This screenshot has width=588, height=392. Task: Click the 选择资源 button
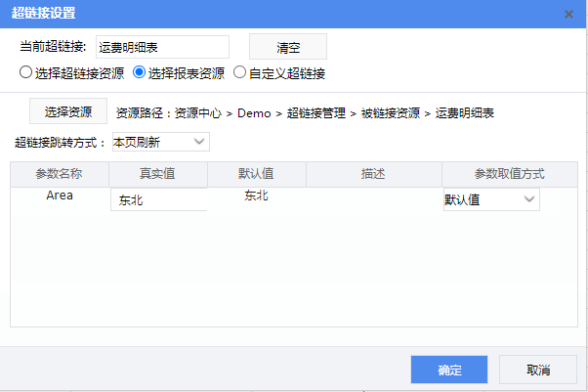click(67, 111)
